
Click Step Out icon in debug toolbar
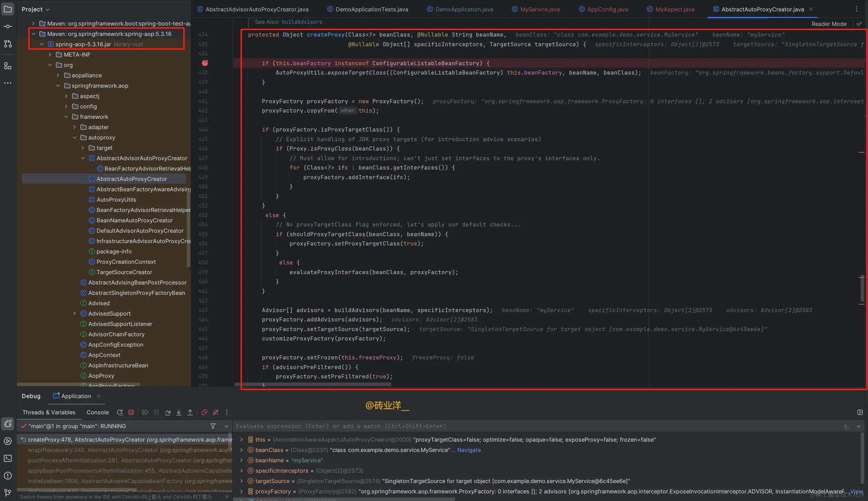190,412
